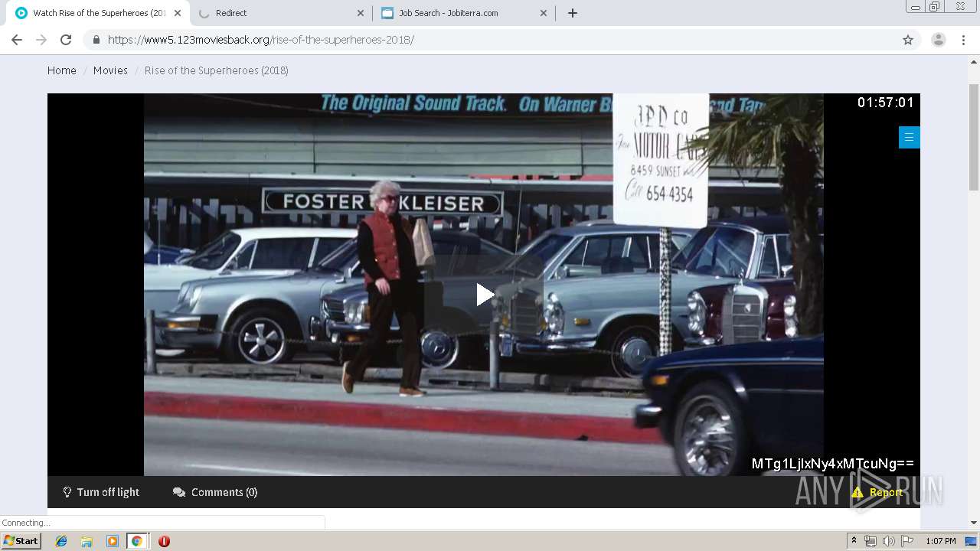Image resolution: width=980 pixels, height=551 pixels.
Task: Show hidden tray icons arrow
Action: click(x=854, y=541)
